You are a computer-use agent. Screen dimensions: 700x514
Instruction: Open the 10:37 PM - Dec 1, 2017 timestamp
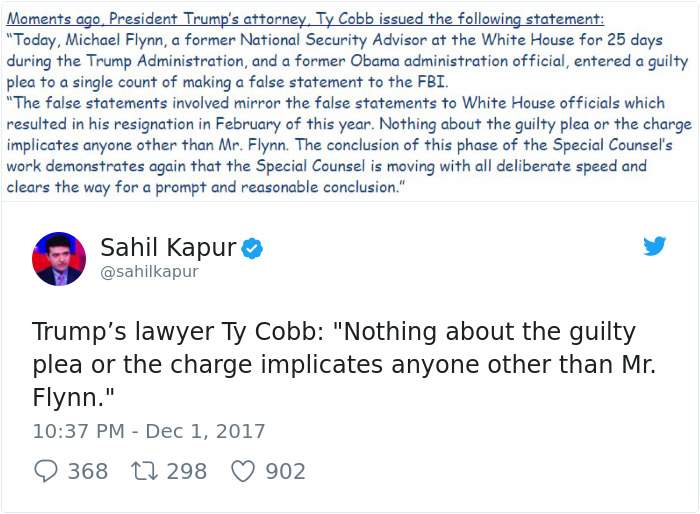[149, 431]
